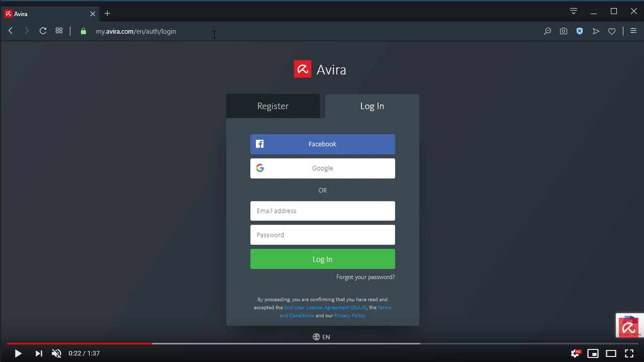Open a new tab with the plus button
Viewport: 644px width, 362px height.
click(x=107, y=14)
